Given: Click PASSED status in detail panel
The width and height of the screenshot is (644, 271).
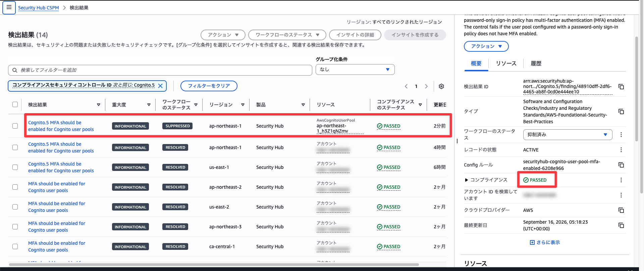Looking at the screenshot, I should click(x=535, y=180).
